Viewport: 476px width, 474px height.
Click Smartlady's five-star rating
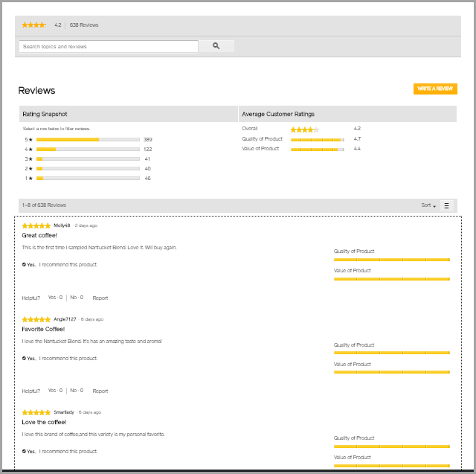click(x=36, y=412)
